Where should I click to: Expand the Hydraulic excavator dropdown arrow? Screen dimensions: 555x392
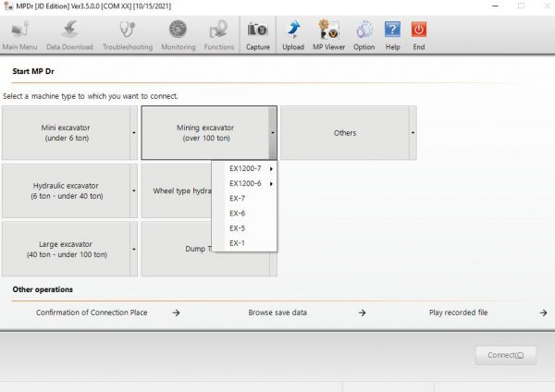point(134,190)
